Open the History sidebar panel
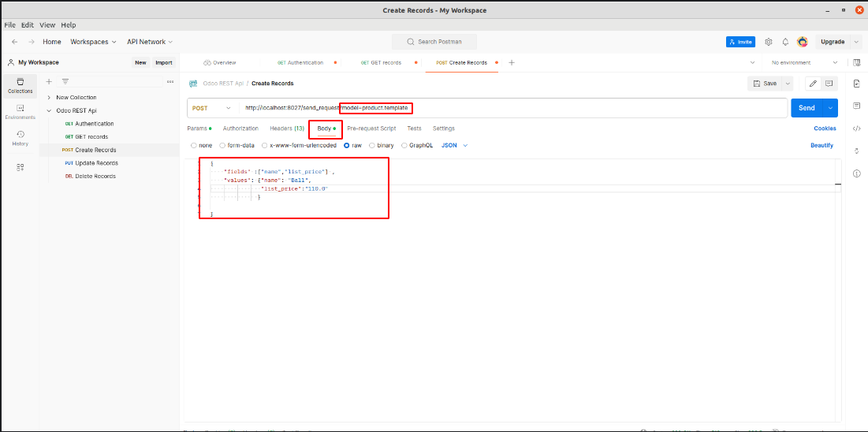Image resolution: width=868 pixels, height=432 pixels. (20, 139)
